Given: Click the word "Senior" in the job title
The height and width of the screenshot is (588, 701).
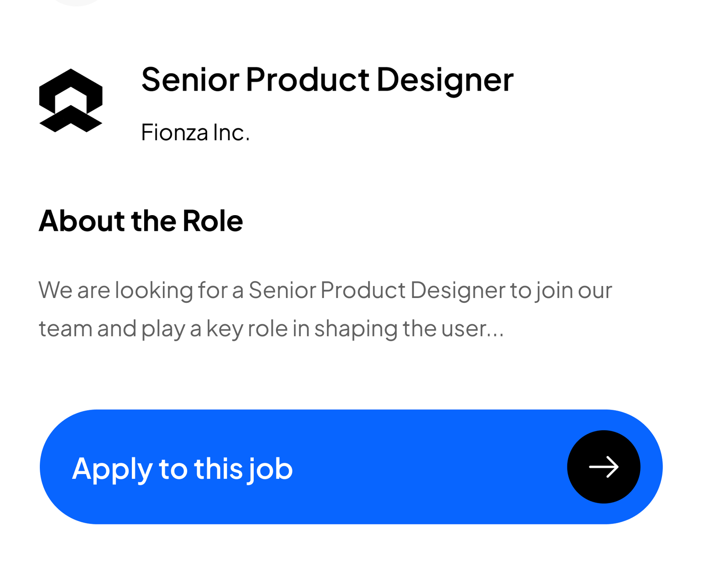Looking at the screenshot, I should coord(190,80).
